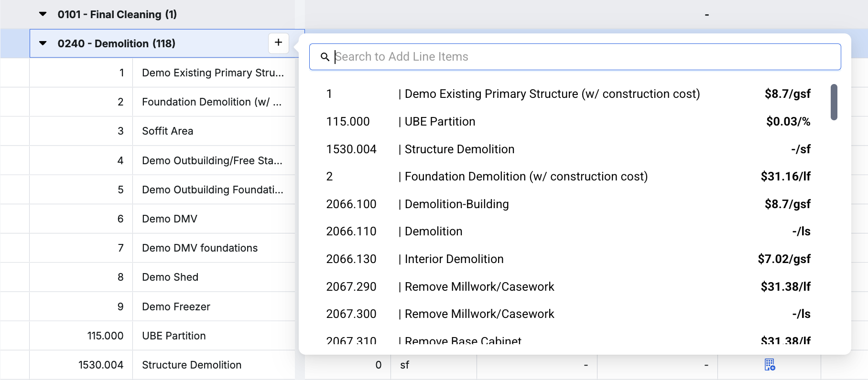Click the 0101 - Final Cleaning (1) header
This screenshot has height=380, width=868.
[117, 14]
